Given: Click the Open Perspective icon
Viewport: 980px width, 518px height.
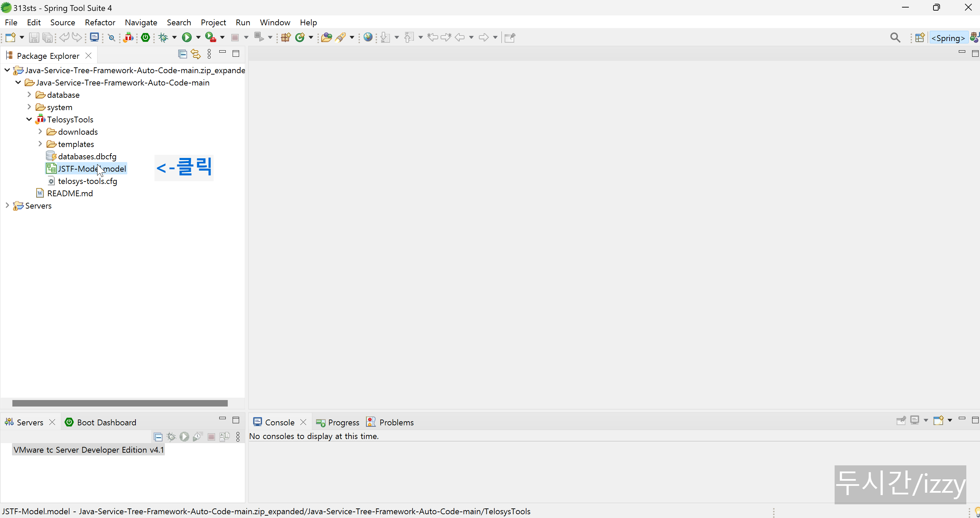Looking at the screenshot, I should tap(920, 38).
